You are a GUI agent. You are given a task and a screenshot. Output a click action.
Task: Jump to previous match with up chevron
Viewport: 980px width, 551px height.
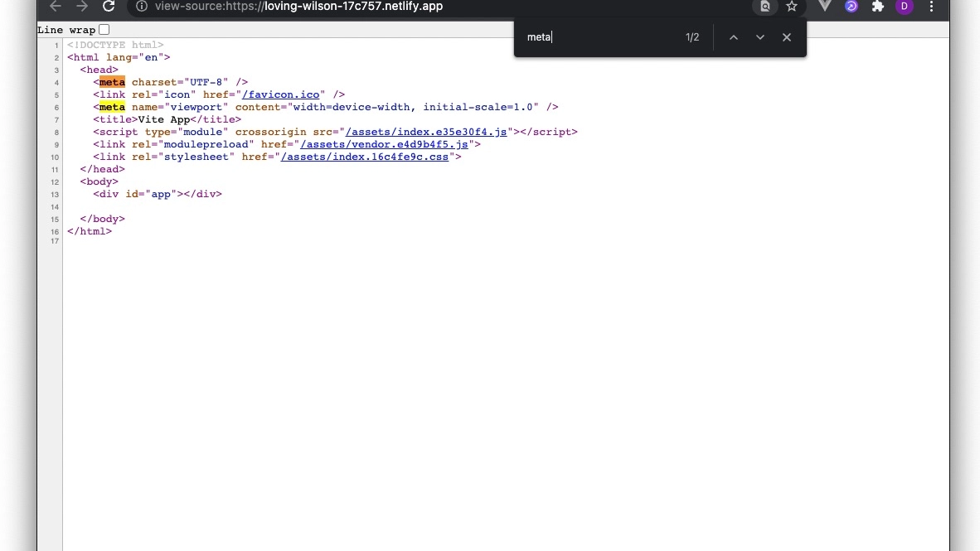[x=734, y=36]
